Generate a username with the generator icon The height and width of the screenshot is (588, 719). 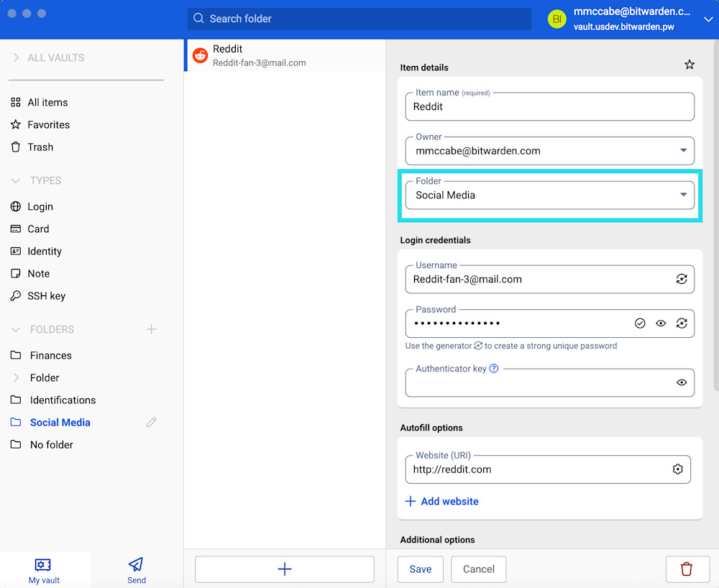click(x=681, y=279)
